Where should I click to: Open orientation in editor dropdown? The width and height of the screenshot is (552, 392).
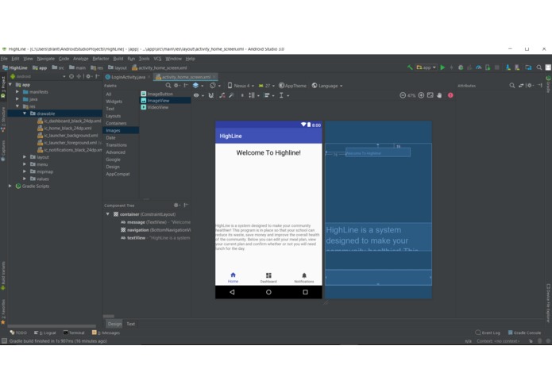pyautogui.click(x=214, y=86)
